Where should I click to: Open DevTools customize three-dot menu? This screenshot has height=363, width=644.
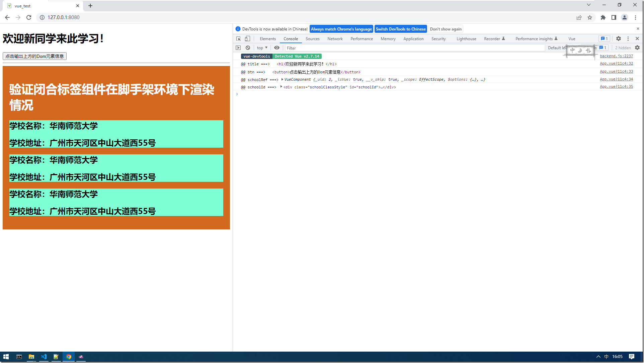[628, 39]
